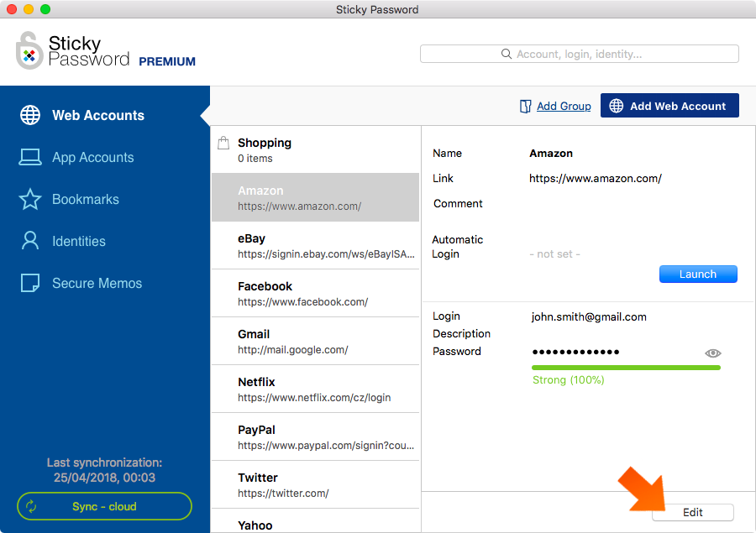The image size is (756, 533).
Task: Launch the Amazon account
Action: click(698, 274)
